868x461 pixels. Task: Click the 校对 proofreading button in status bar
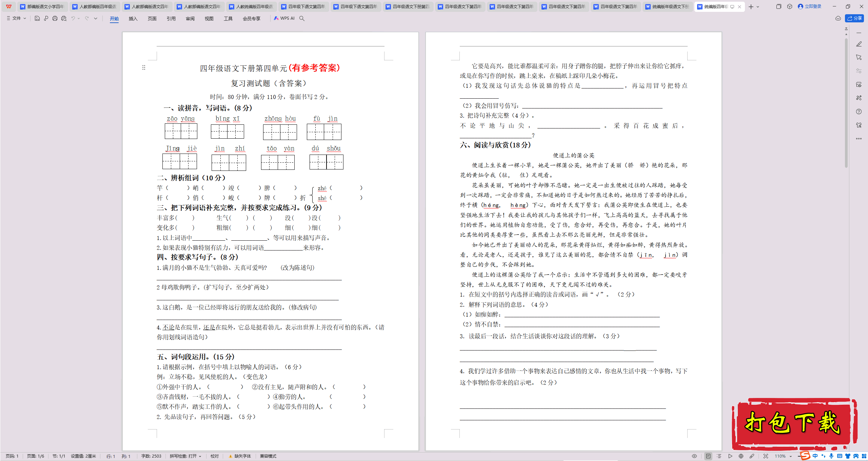click(x=215, y=456)
